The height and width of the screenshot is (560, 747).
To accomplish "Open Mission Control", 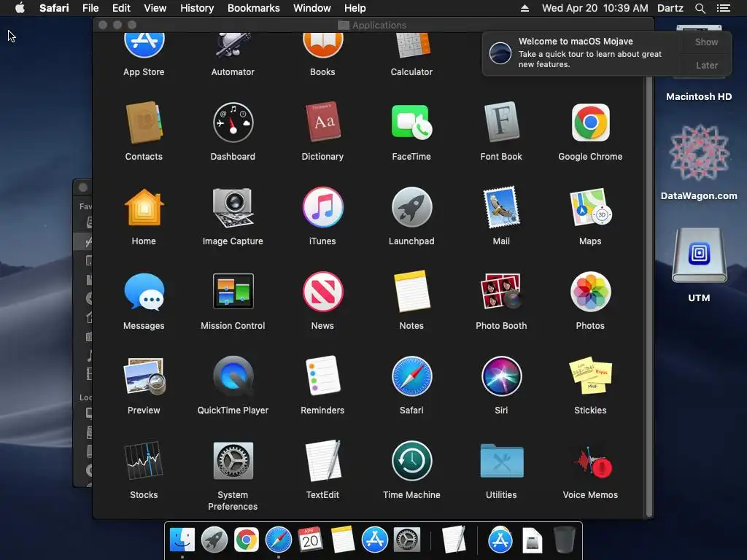I will (x=233, y=291).
